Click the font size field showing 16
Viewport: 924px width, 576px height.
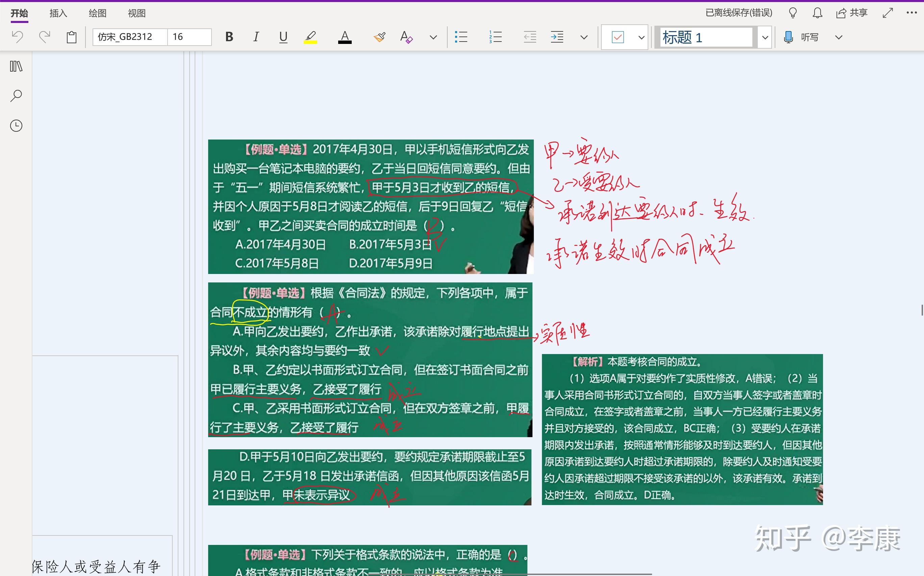(x=189, y=37)
